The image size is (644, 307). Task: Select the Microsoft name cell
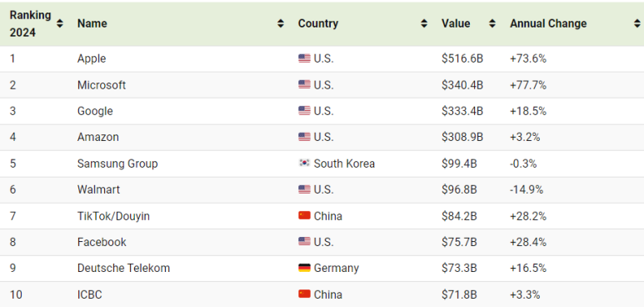(102, 85)
